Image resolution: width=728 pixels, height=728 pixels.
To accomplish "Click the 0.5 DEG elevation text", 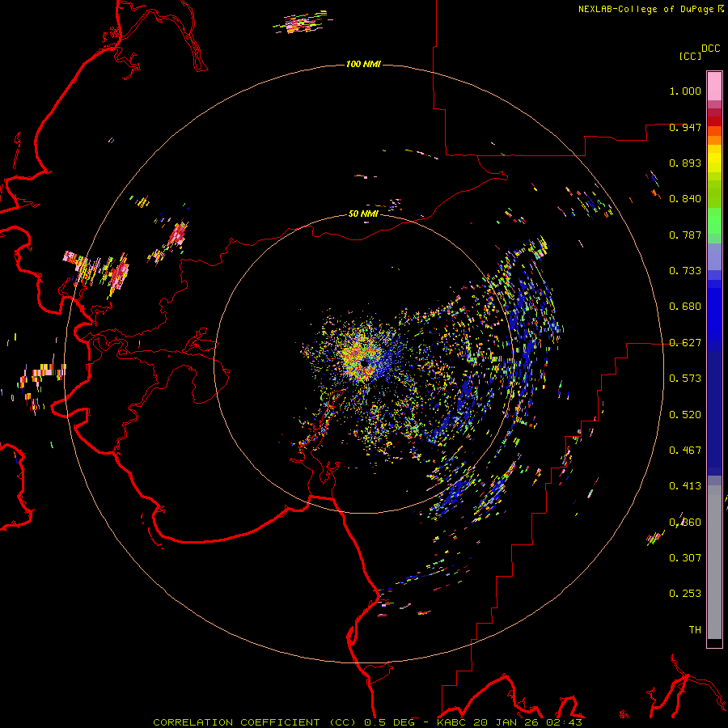I will pyautogui.click(x=388, y=722).
